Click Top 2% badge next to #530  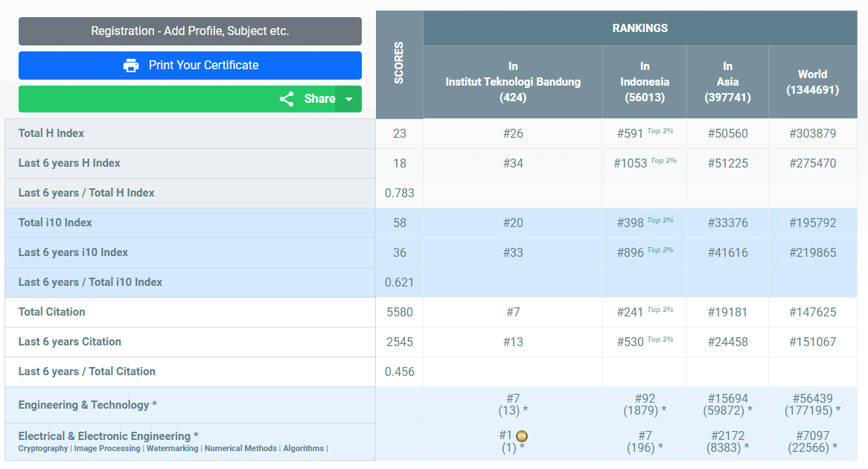coord(660,339)
